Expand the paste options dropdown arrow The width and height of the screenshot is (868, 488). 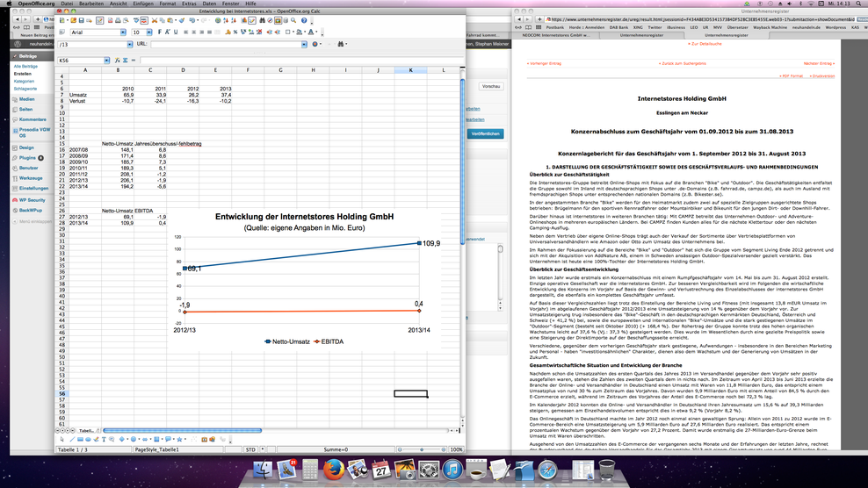point(176,20)
